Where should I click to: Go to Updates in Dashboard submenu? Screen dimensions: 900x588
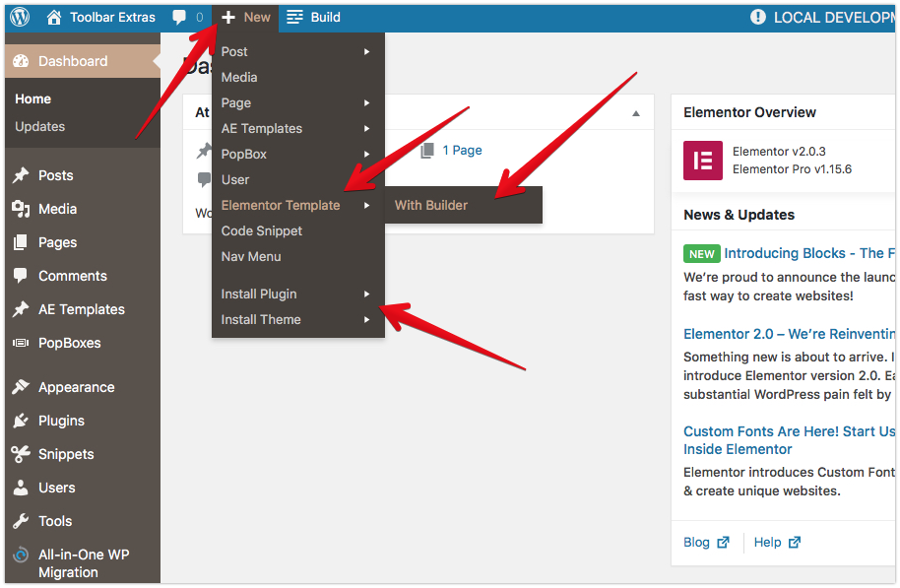39,126
